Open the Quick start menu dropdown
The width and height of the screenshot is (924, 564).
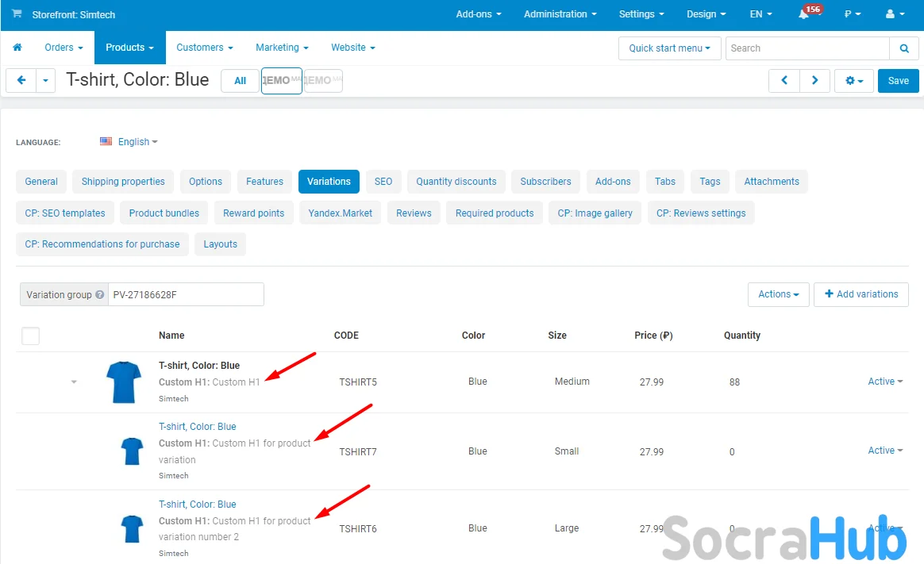coord(669,48)
